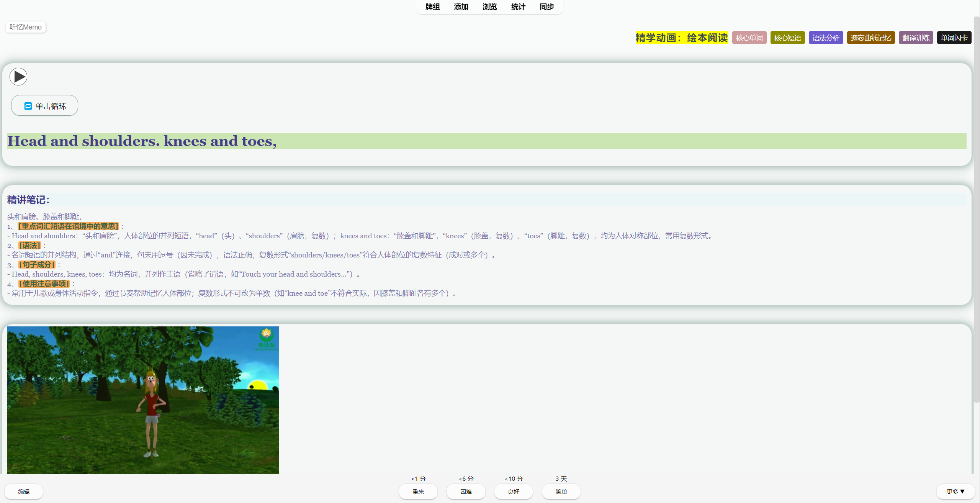Expand the 更多 more dropdown
Image resolution: width=980 pixels, height=503 pixels.
coord(955,492)
